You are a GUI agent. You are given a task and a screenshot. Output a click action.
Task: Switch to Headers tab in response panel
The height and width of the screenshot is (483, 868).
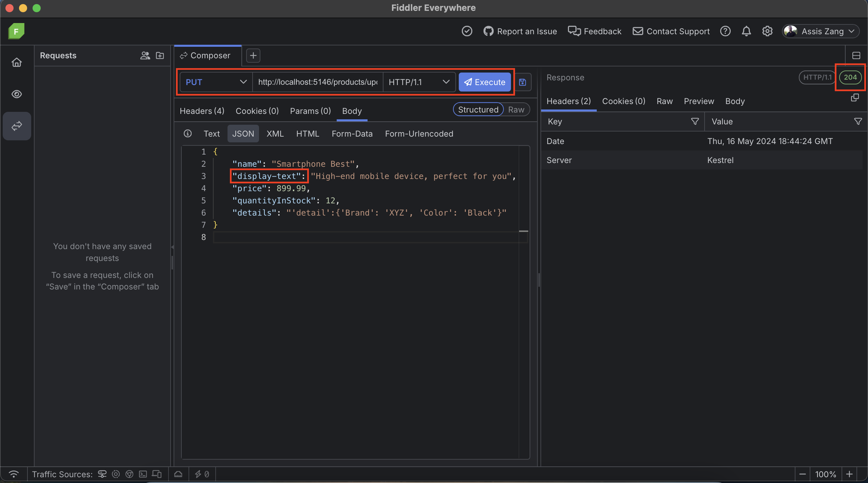coord(568,100)
